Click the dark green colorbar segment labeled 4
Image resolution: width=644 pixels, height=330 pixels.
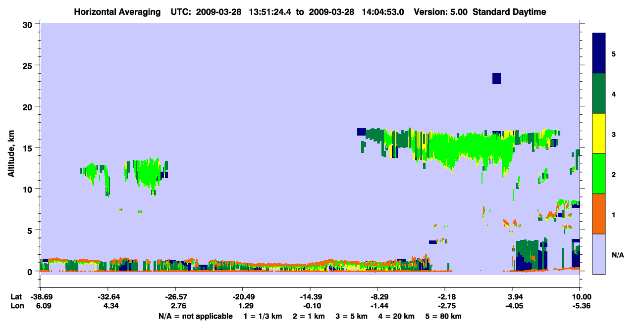599,94
